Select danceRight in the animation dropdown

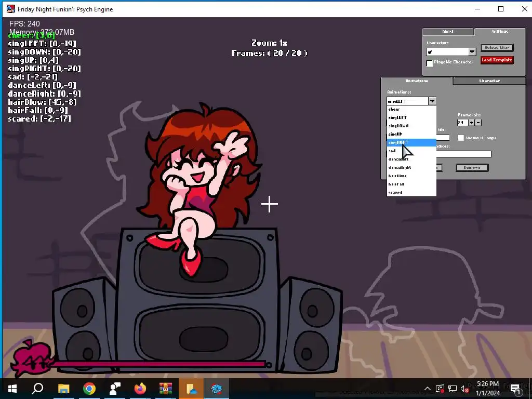point(411,167)
